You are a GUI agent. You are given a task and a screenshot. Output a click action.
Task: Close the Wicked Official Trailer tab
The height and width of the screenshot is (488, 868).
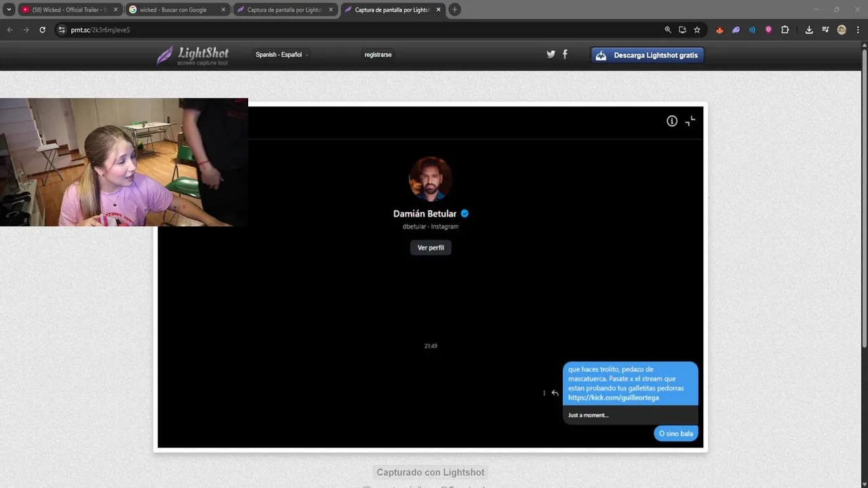tap(115, 9)
